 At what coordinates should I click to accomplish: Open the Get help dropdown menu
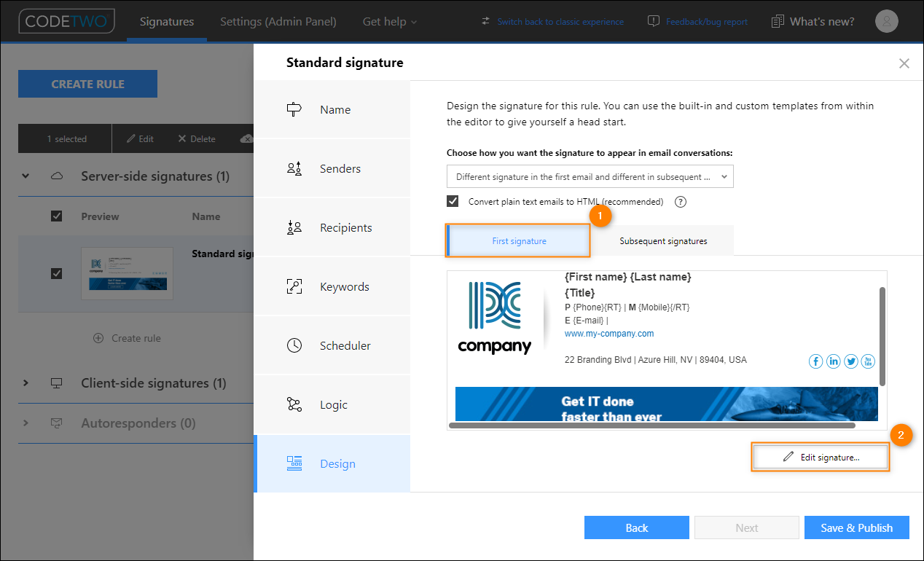pos(391,22)
